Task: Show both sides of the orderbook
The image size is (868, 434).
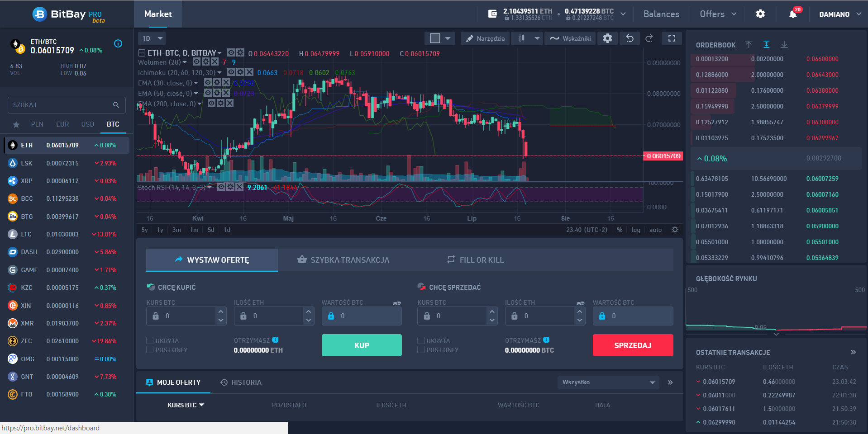Action: [x=766, y=44]
